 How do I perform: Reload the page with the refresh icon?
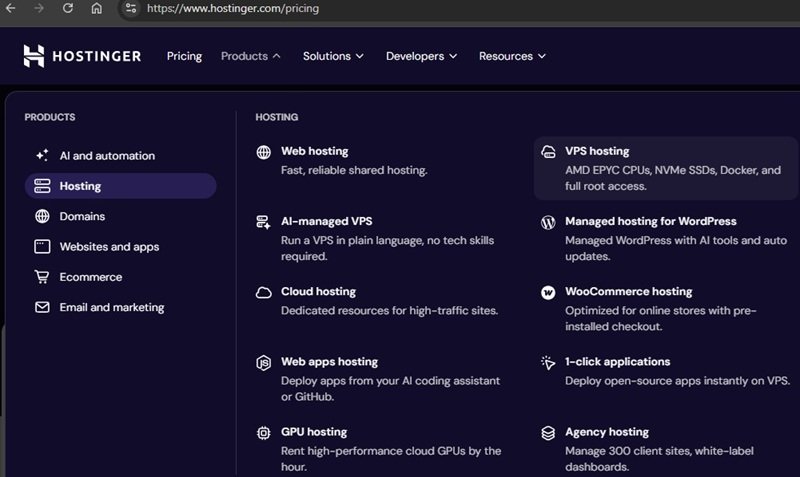[68, 8]
